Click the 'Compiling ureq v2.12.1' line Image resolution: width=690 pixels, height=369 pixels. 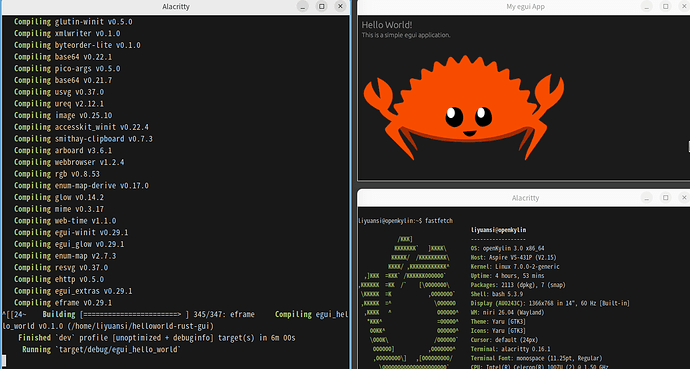pyautogui.click(x=59, y=104)
